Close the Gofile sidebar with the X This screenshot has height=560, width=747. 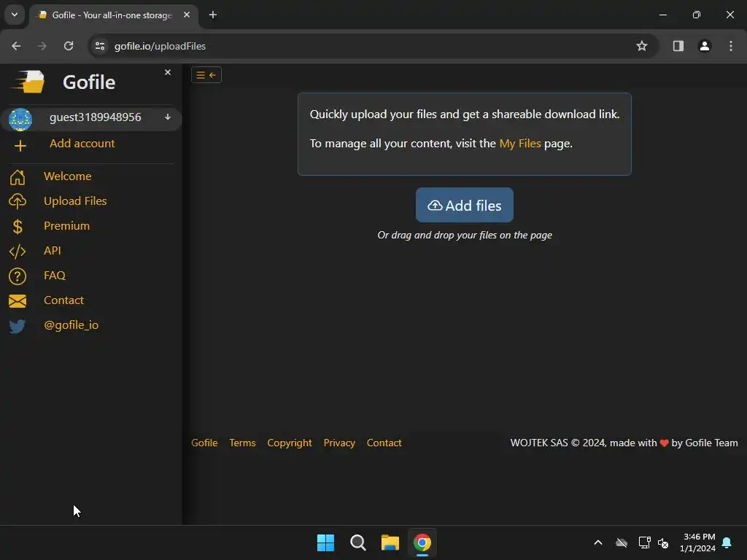coord(168,72)
